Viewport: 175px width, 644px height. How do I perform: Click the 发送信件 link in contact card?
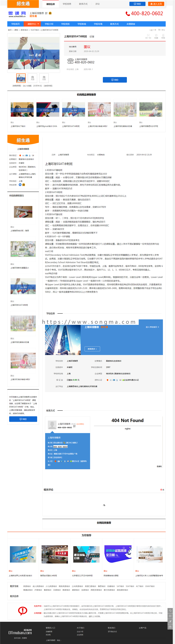(x=58, y=458)
